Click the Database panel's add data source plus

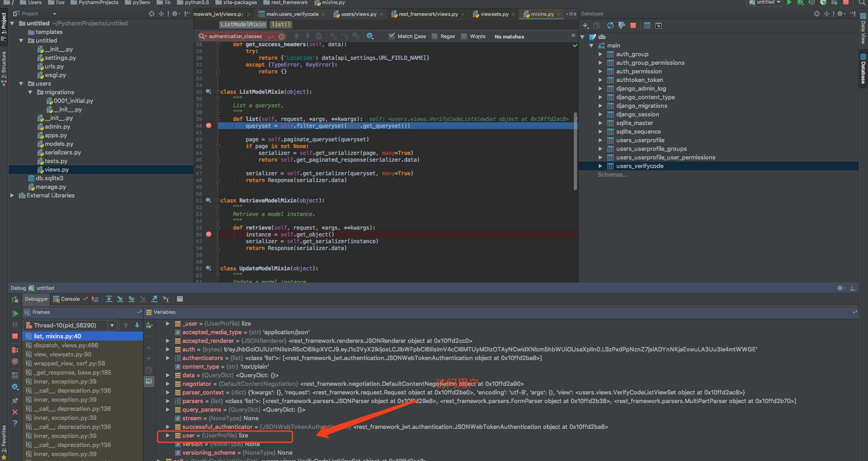point(586,26)
